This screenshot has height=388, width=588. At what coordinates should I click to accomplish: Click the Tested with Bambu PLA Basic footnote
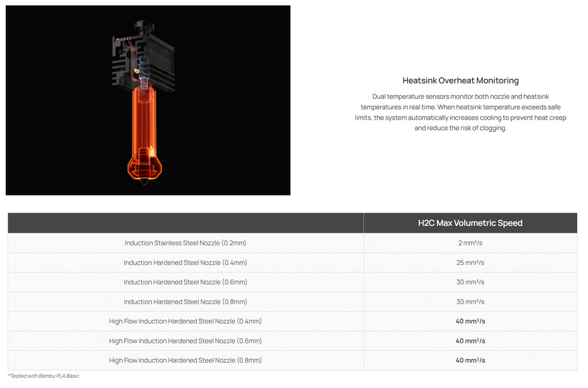pos(44,376)
